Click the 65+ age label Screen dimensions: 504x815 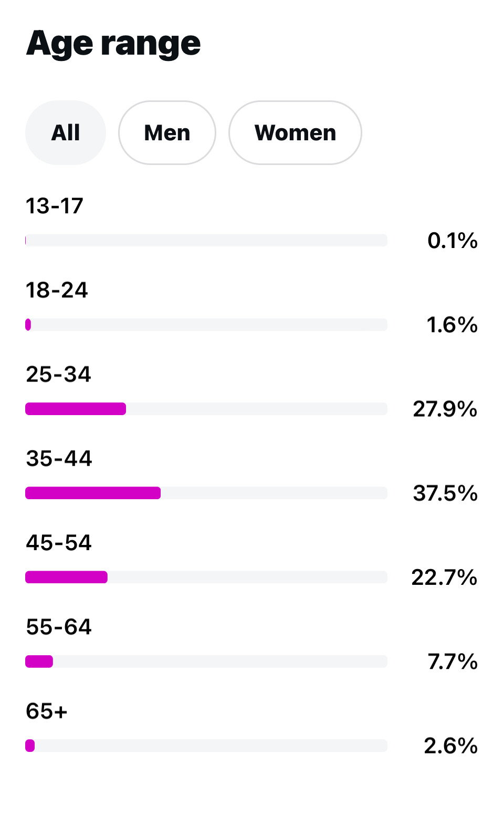point(47,711)
